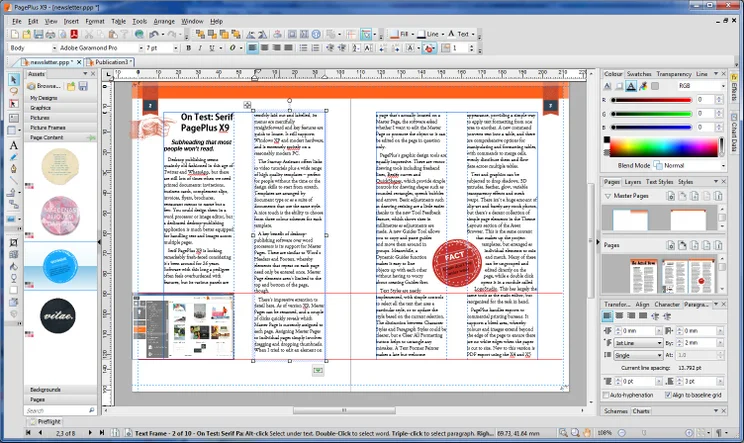Viewport: 744px width, 443px height.
Task: Select the Lasso tool
Action: coord(14,91)
